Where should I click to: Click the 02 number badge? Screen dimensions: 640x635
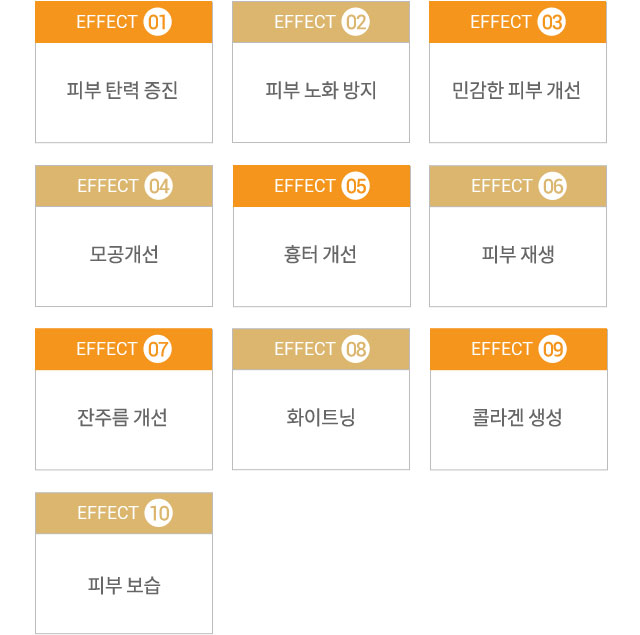356,22
